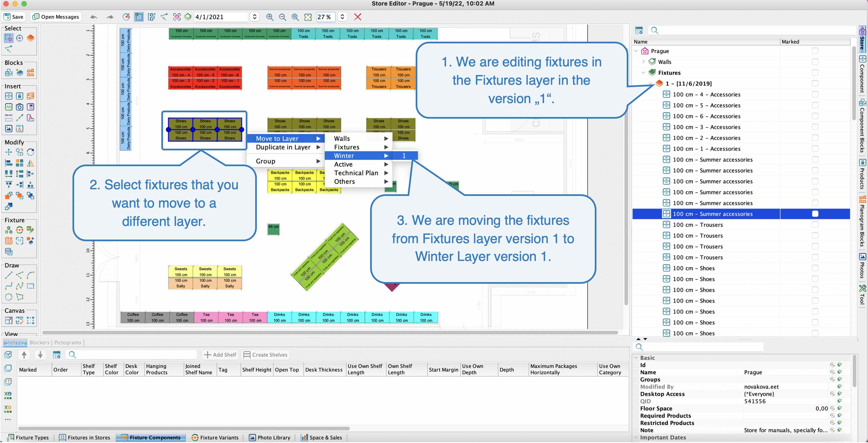Click the move arrows modify tool
This screenshot has width=868, height=443.
tap(8, 152)
